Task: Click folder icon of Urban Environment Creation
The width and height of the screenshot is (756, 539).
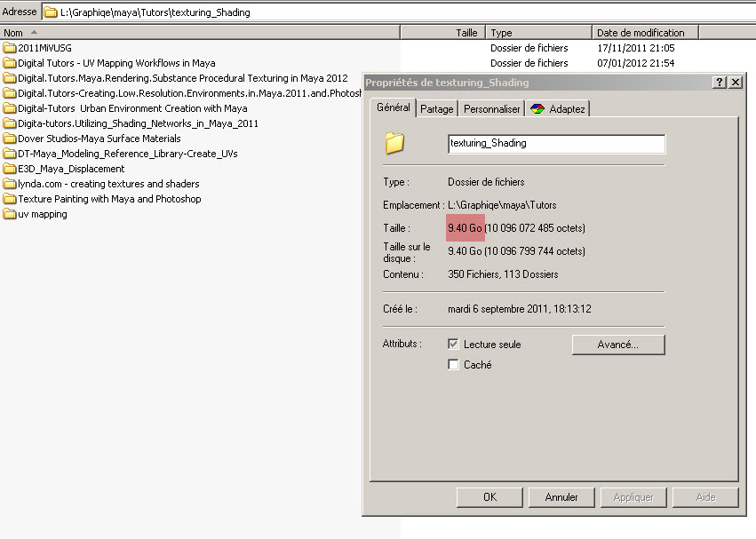Action: [x=9, y=108]
